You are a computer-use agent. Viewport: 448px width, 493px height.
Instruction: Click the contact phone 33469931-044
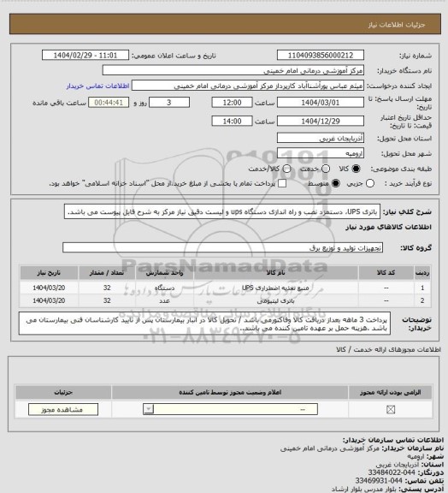coord(379,481)
